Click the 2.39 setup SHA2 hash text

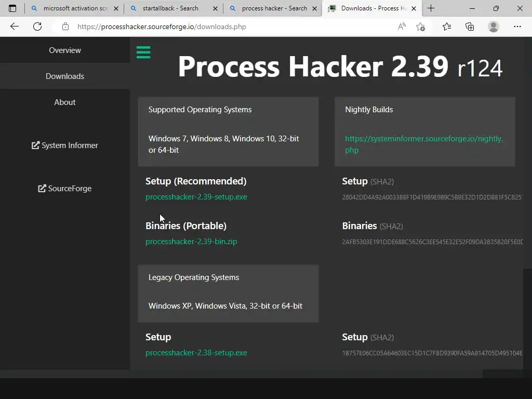point(433,197)
